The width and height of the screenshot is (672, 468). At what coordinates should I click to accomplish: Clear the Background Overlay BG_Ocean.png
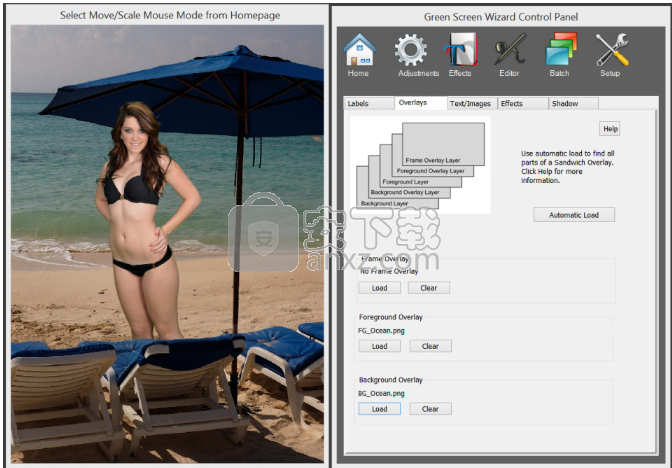point(430,409)
